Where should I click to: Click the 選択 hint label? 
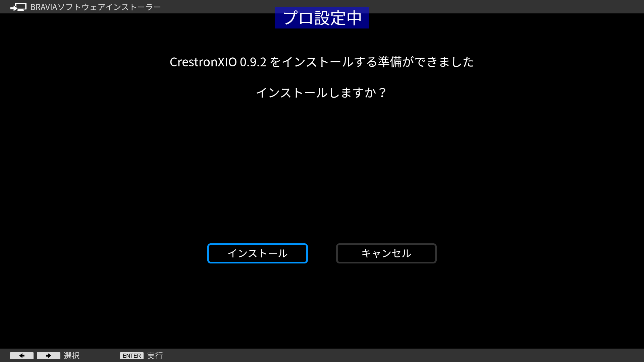[x=71, y=356]
